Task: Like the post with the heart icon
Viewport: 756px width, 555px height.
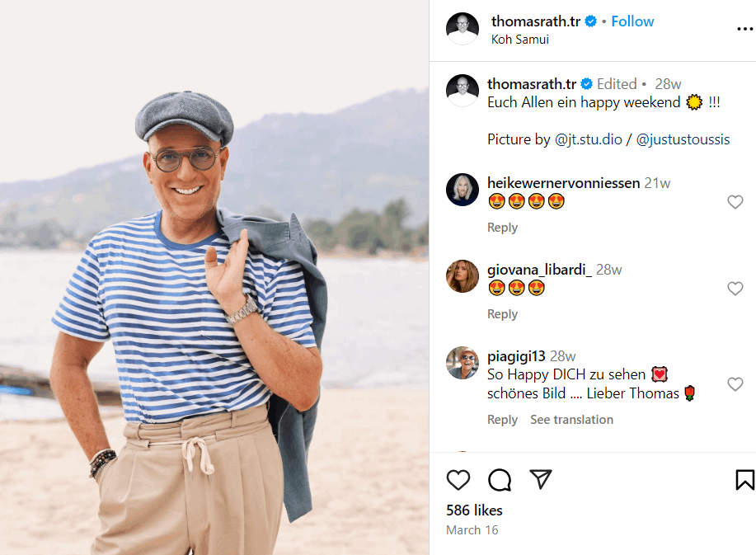Action: pyautogui.click(x=458, y=480)
